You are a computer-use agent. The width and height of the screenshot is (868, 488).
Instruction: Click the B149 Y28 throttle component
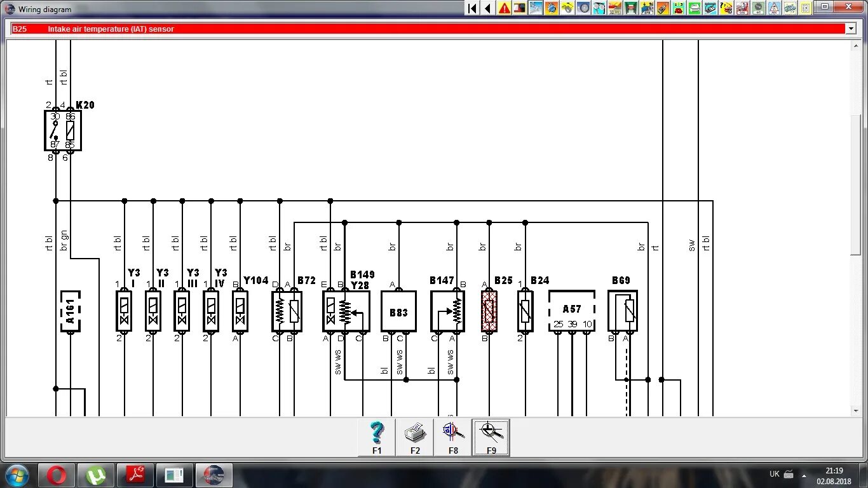[346, 311]
